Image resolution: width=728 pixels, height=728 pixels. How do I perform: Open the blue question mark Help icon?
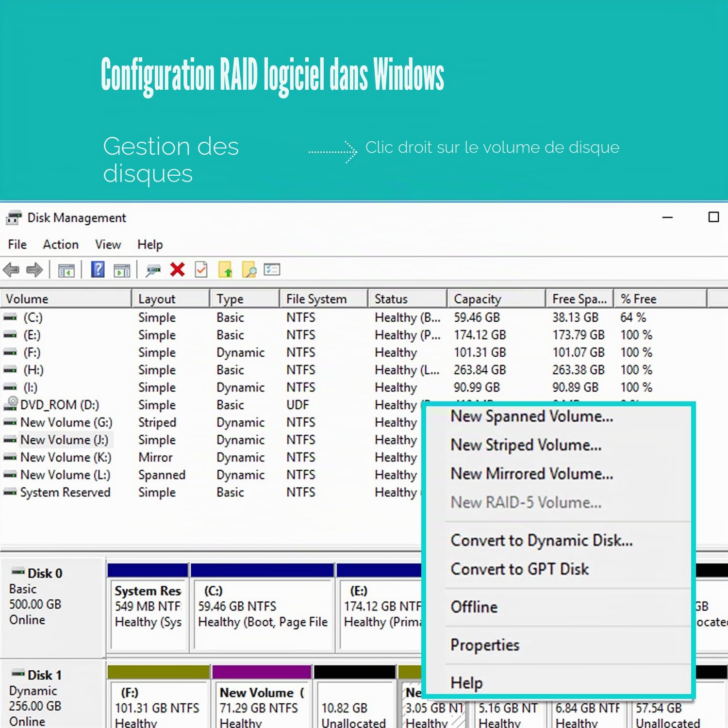click(98, 269)
